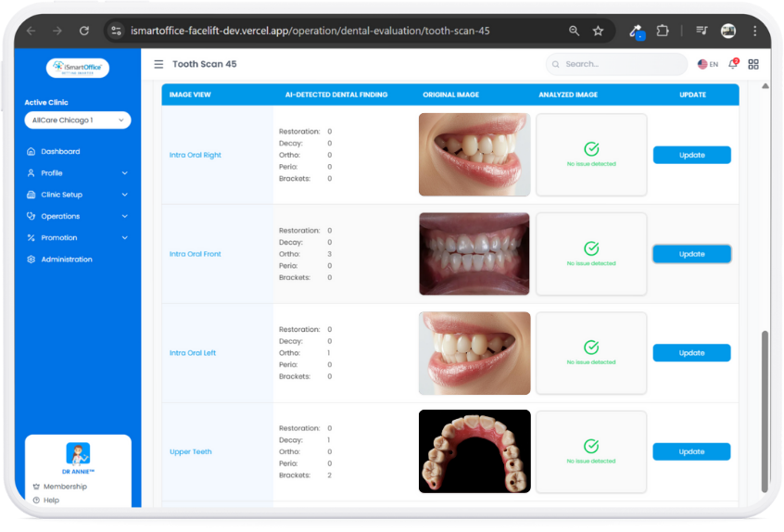Click Update for Upper Teeth
784x532 pixels.
[691, 451]
